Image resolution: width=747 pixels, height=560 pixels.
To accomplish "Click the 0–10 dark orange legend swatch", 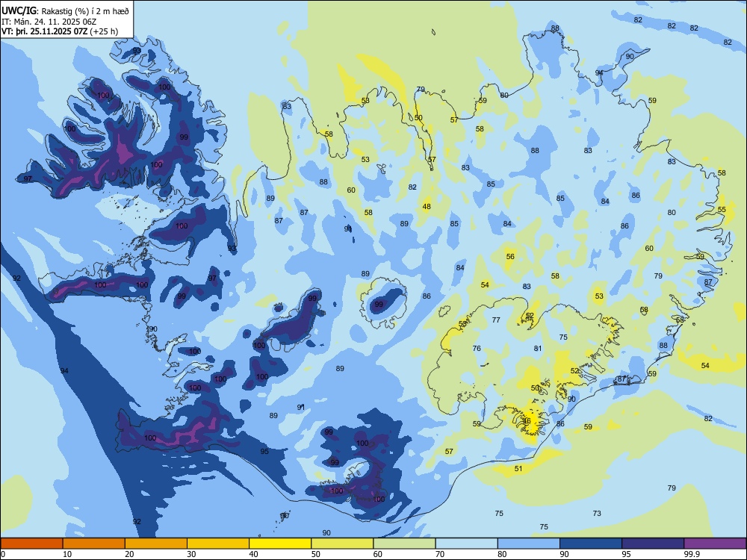I will click(x=31, y=544).
